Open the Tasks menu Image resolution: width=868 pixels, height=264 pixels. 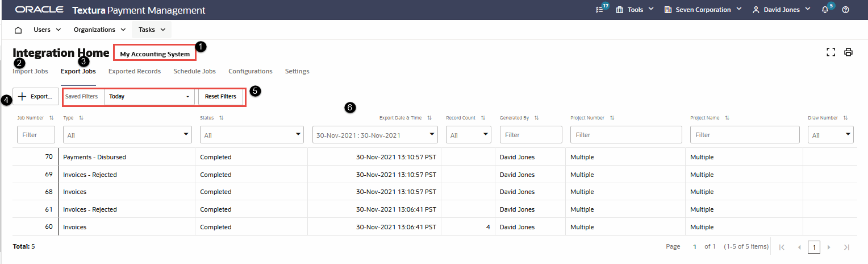(x=152, y=30)
